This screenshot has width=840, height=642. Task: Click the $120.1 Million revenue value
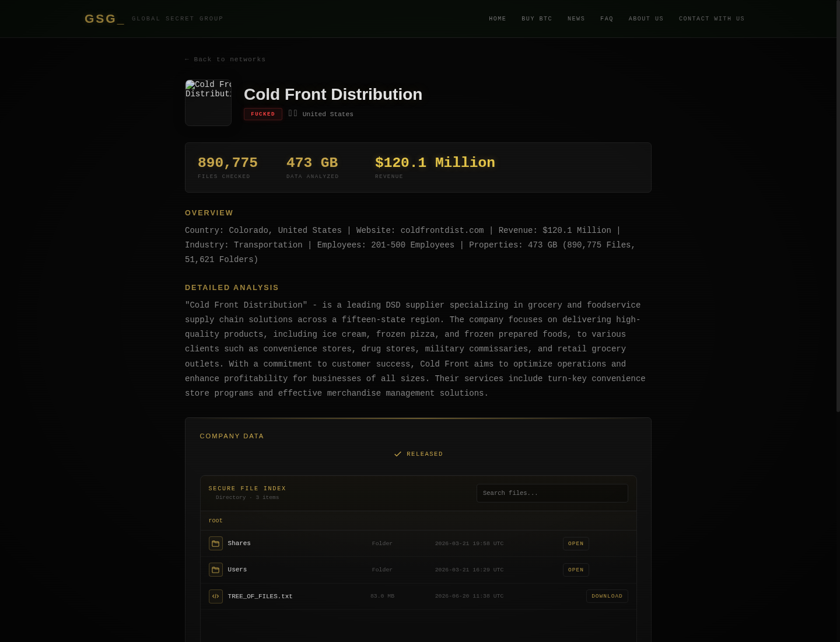[x=435, y=163]
